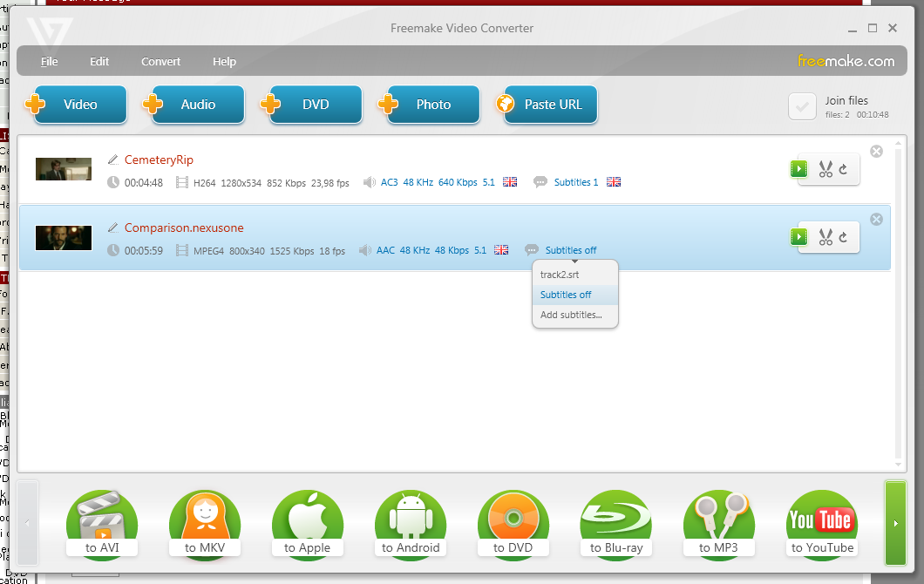Choose the to Apple output format
This screenshot has width=924, height=584.
308,525
